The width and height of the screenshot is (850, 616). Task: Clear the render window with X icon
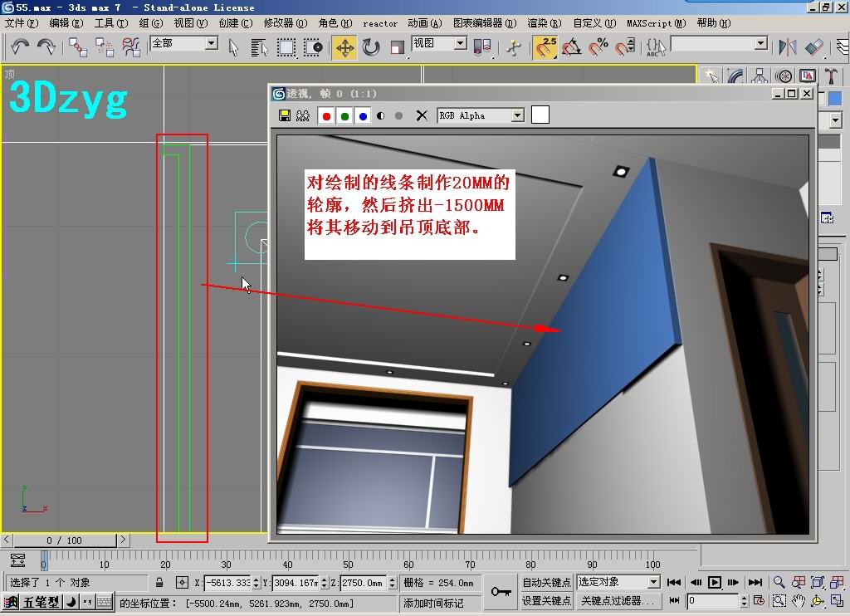[422, 116]
